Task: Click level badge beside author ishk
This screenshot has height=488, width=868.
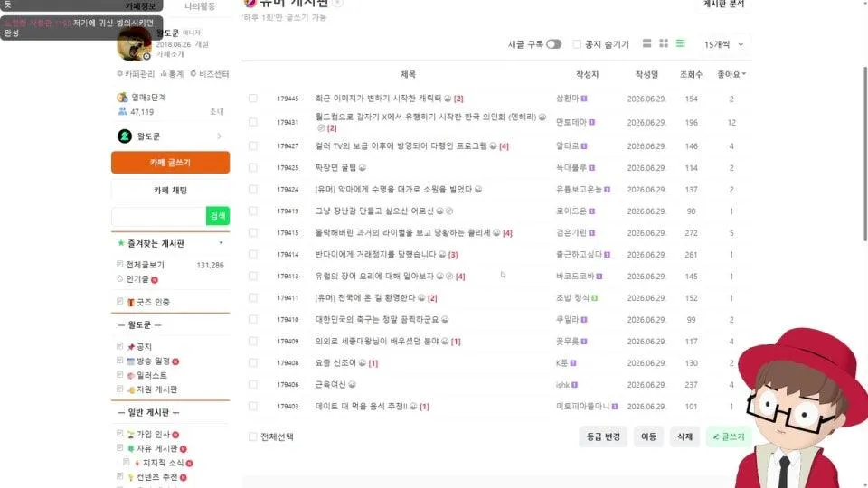Action: pos(575,385)
